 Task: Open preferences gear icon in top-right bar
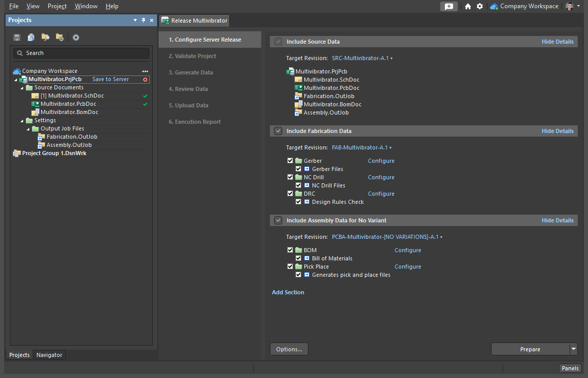pyautogui.click(x=480, y=6)
